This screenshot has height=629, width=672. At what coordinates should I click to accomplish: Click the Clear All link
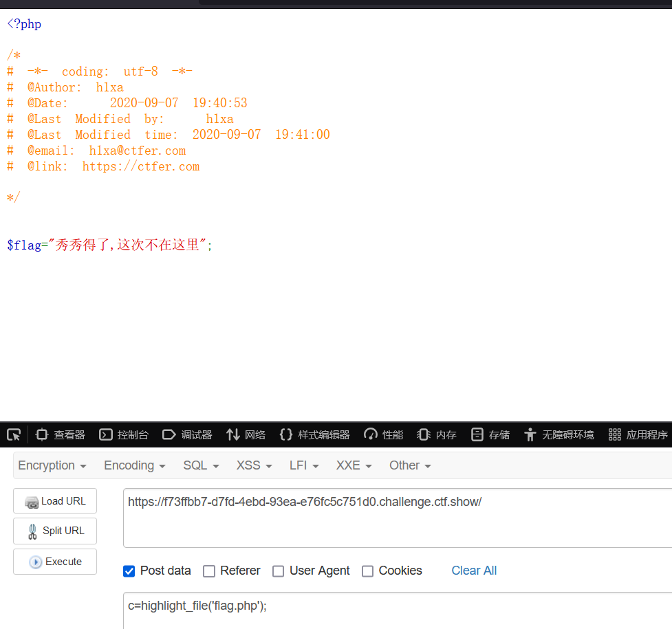[474, 571]
